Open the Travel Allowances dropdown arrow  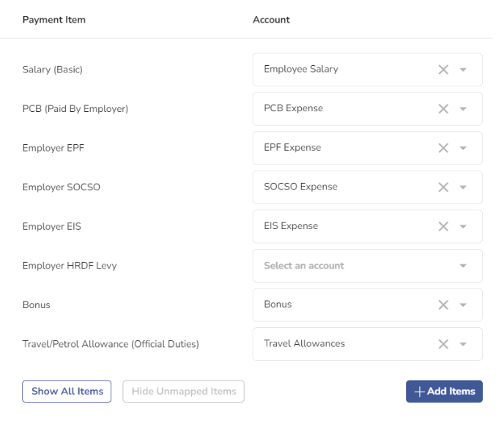point(463,344)
